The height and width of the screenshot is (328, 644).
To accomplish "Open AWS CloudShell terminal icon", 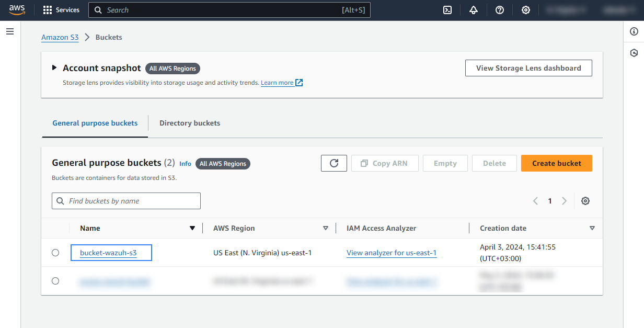I will pos(447,10).
